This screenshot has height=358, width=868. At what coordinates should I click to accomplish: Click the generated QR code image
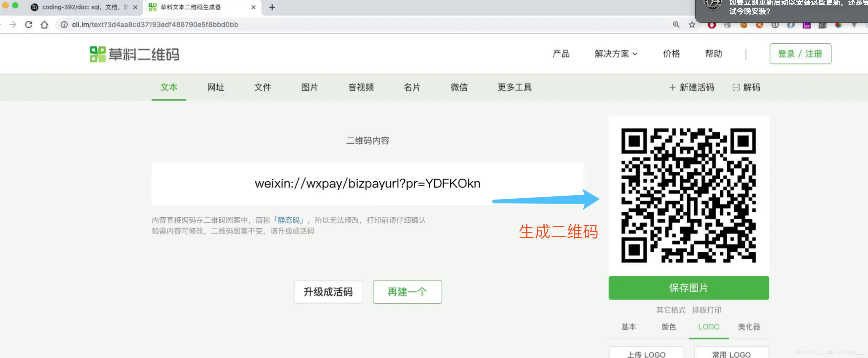click(x=688, y=195)
